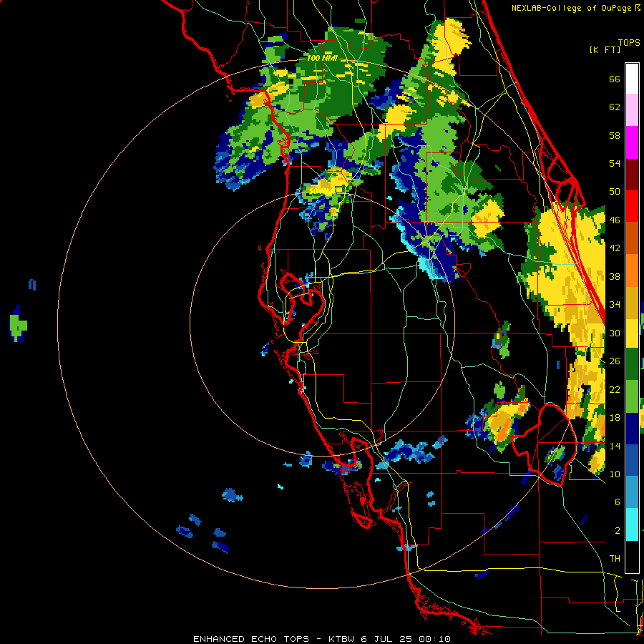This screenshot has height=644, width=644.
Task: Click the legend value 18
Action: (615, 418)
